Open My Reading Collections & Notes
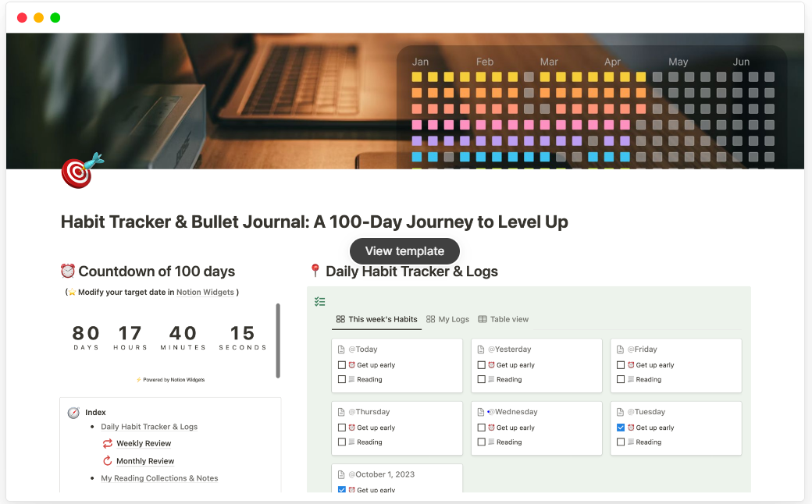The width and height of the screenshot is (812, 504). 159,477
